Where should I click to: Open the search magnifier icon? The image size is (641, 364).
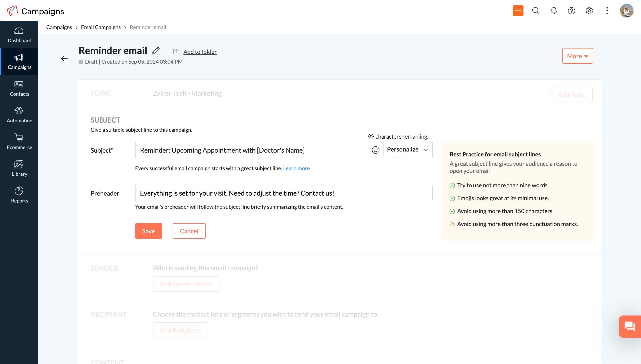pos(536,11)
